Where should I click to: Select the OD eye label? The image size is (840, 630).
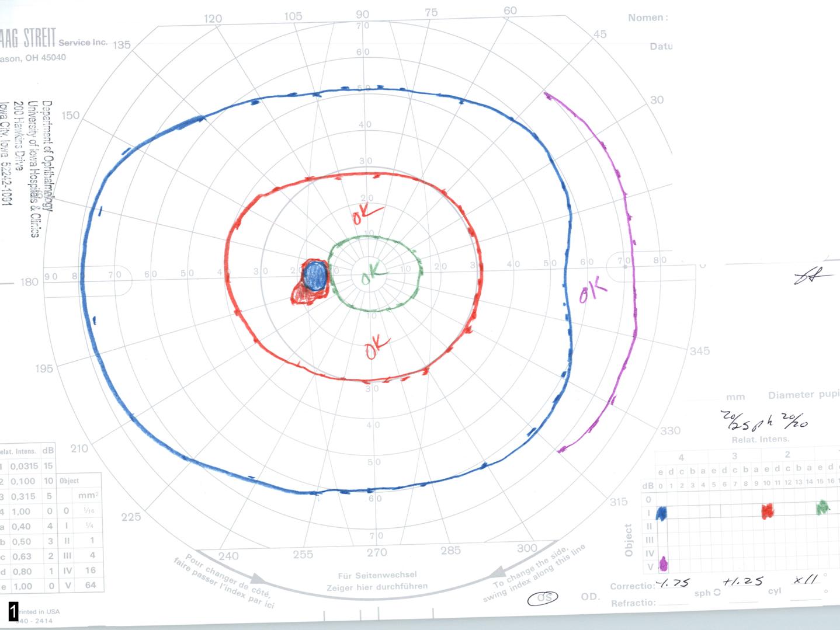pyautogui.click(x=589, y=596)
